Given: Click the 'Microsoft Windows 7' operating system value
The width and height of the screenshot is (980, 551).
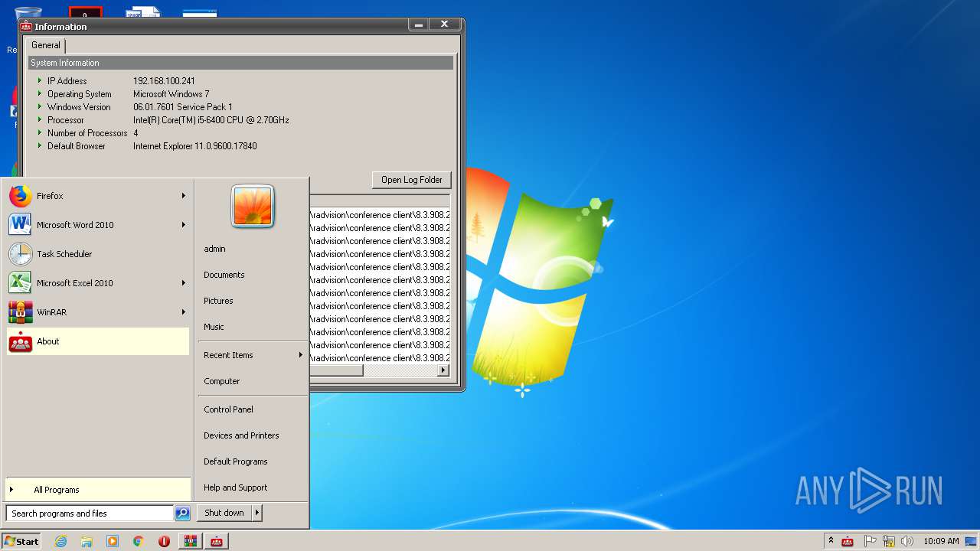Looking at the screenshot, I should [171, 94].
